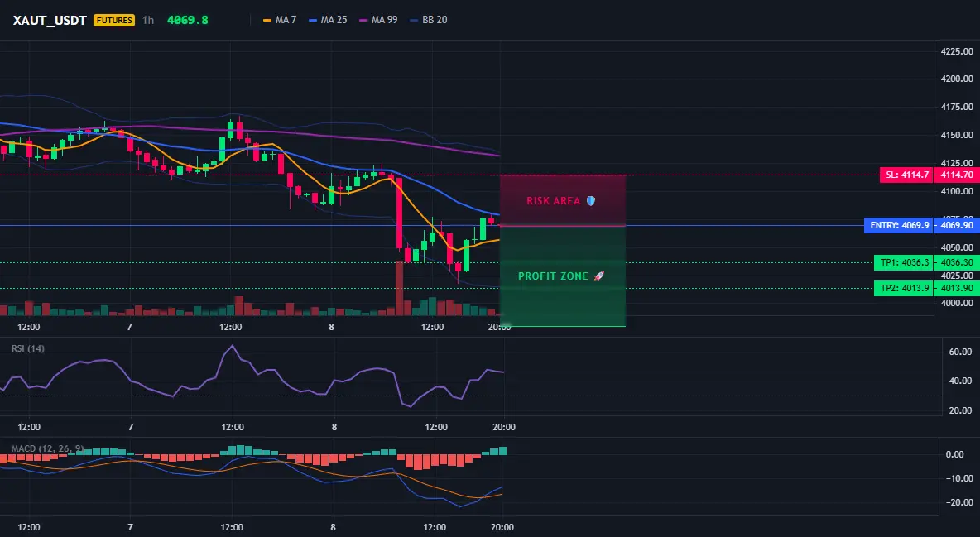
Task: Click the -20.00 MACD axis value
Action: [x=959, y=502]
